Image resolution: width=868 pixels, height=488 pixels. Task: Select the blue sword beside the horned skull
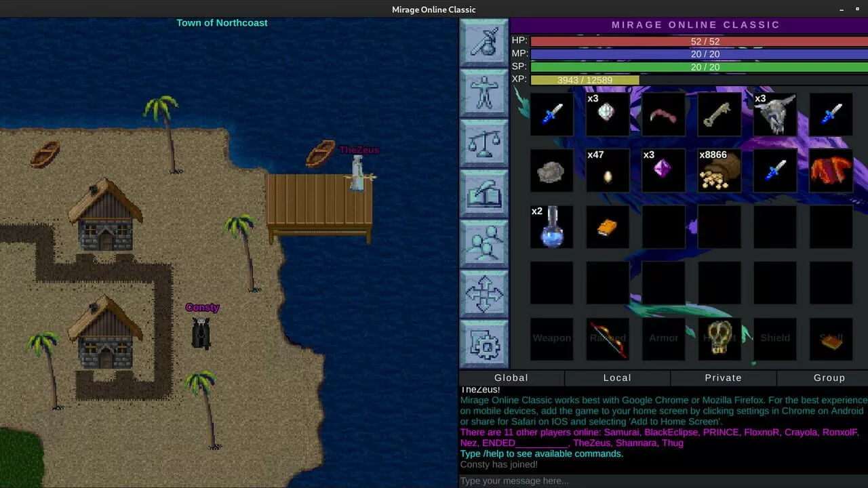coord(831,115)
